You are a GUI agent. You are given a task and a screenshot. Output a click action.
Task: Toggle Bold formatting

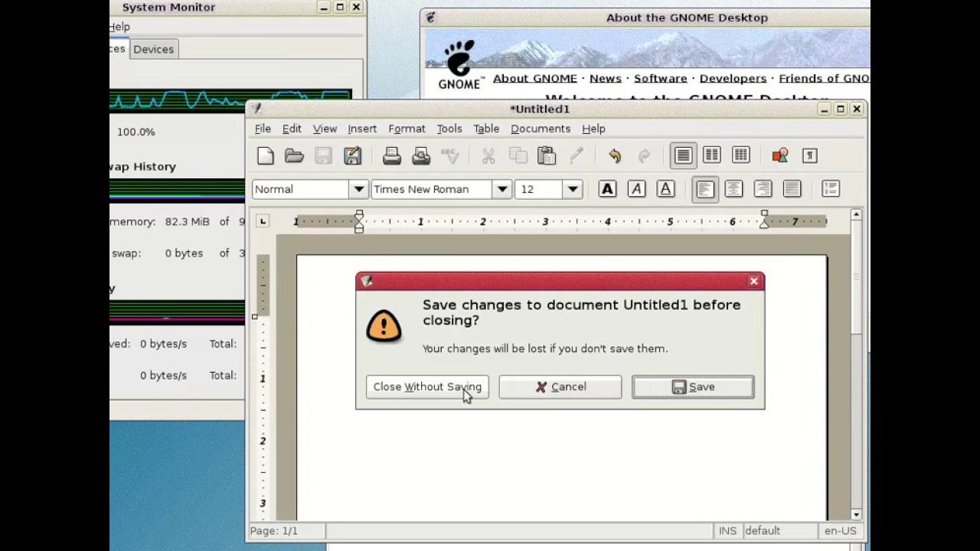(x=607, y=188)
